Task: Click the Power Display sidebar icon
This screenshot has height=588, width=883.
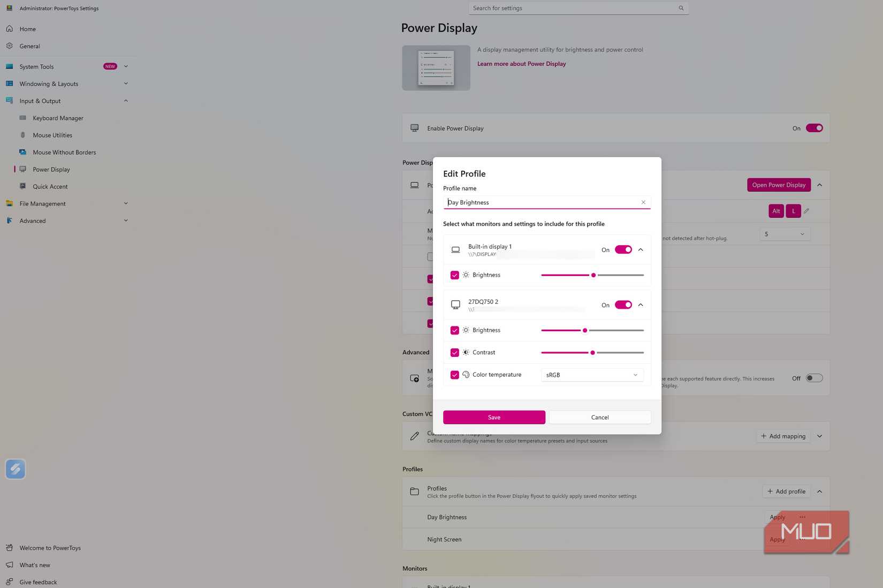Action: 22,169
